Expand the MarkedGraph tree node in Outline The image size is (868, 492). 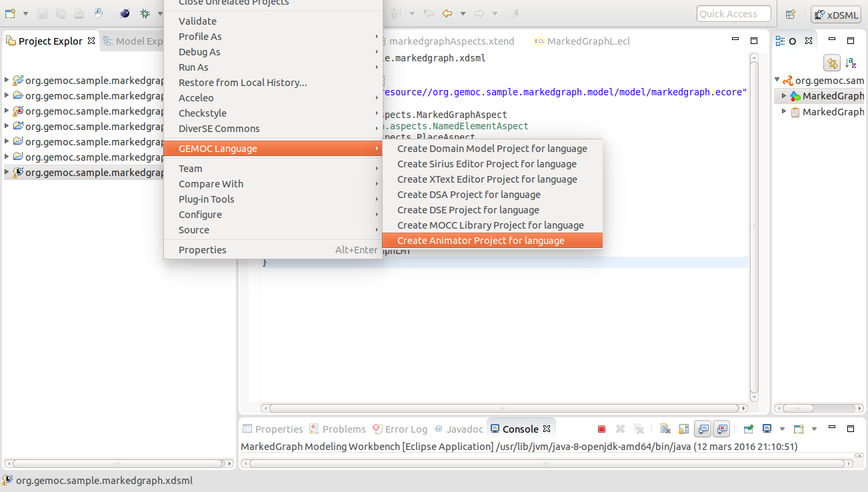point(785,96)
